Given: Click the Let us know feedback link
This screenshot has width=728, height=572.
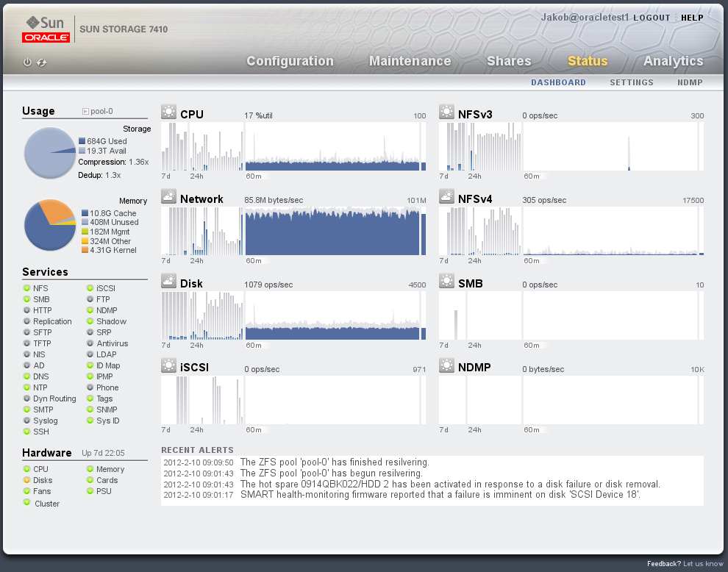Looking at the screenshot, I should click(704, 564).
